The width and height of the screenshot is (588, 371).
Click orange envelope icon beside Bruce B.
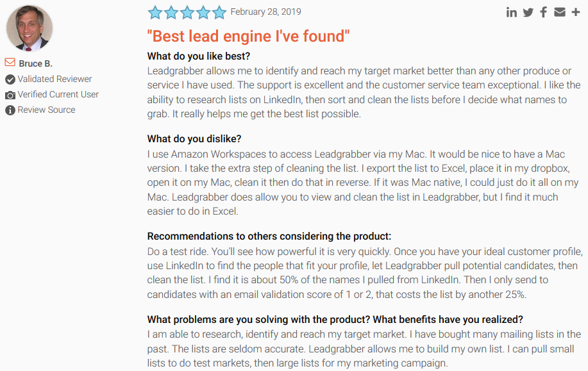[x=10, y=63]
